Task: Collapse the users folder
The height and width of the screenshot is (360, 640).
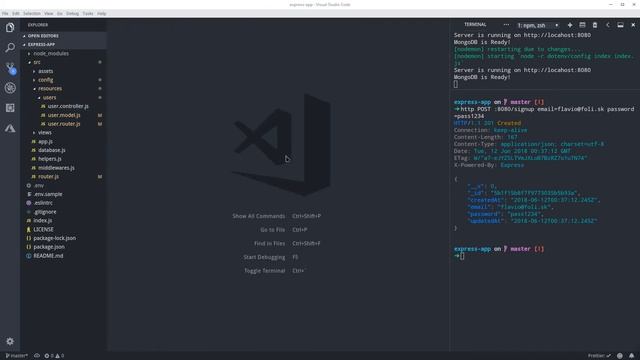Action: pyautogui.click(x=63, y=98)
